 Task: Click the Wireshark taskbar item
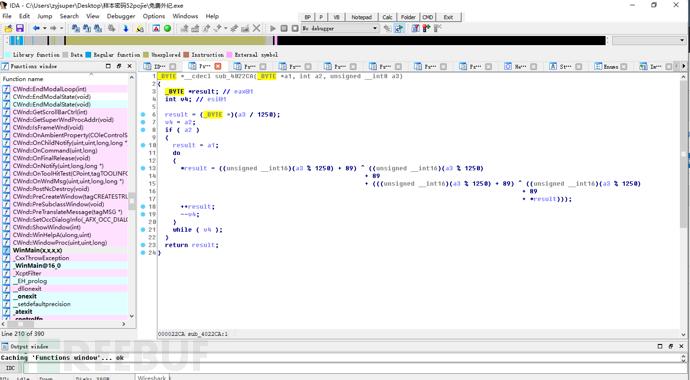(152, 377)
